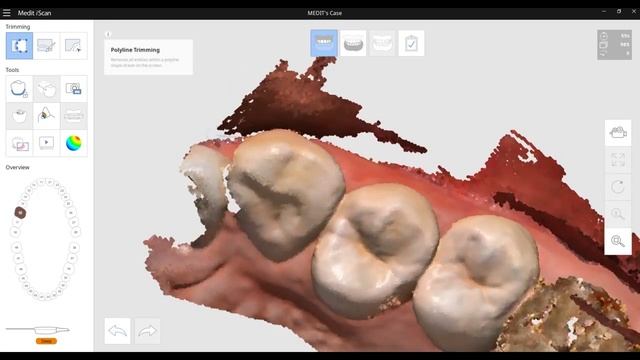Click the info icon above Polyline Trimming tooltip
The image size is (640, 360).
click(108, 34)
